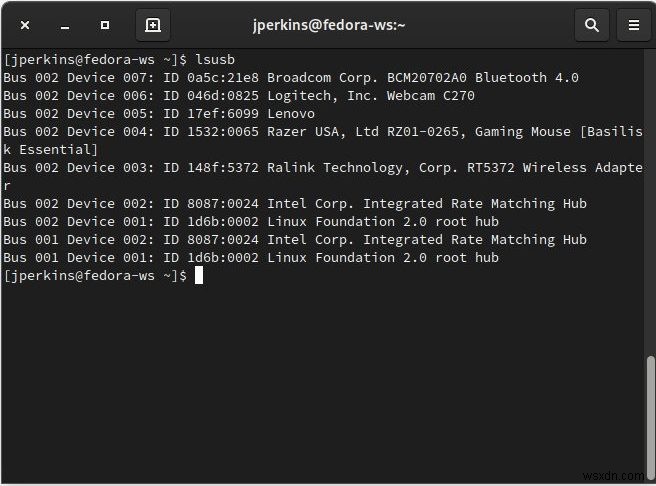
Task: Minimize the terminal window
Action: pos(65,26)
